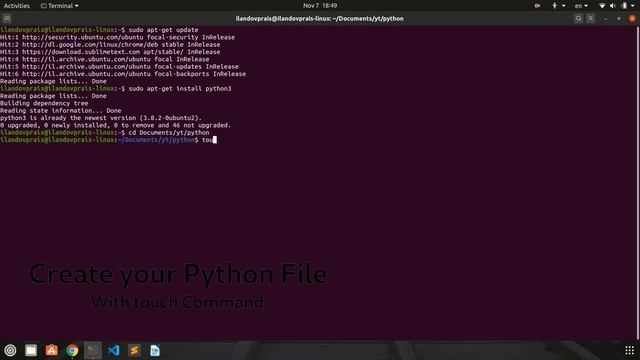Launch Ubuntu Software from dock
The image size is (640, 360).
click(x=51, y=350)
